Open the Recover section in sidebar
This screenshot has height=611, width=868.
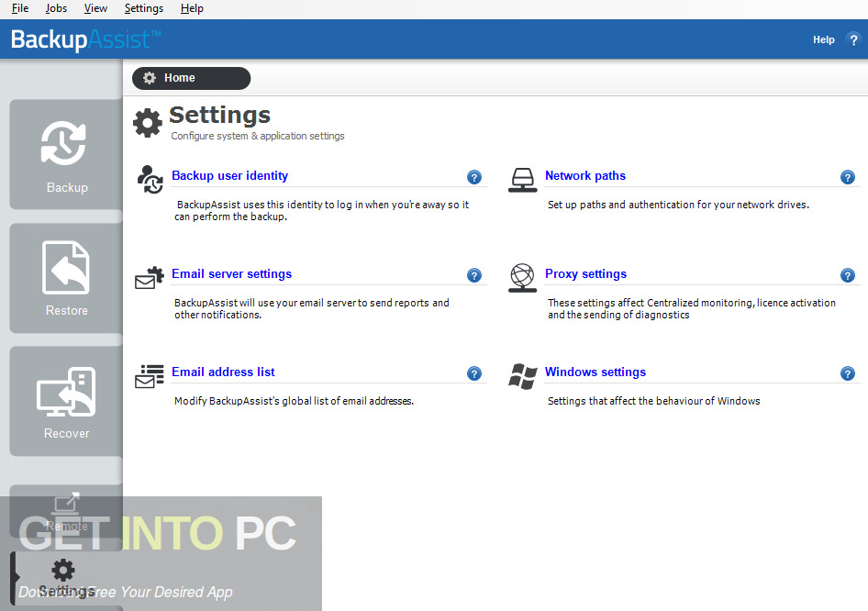click(66, 401)
